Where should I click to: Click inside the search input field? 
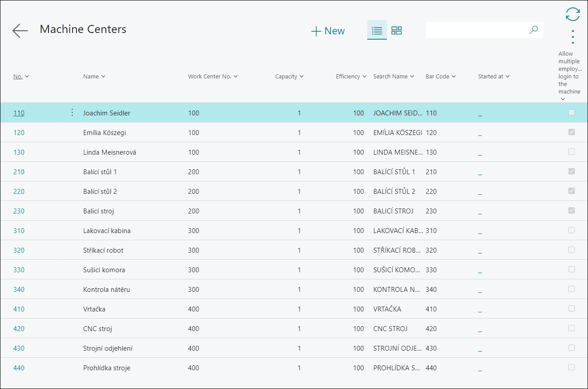click(x=476, y=30)
